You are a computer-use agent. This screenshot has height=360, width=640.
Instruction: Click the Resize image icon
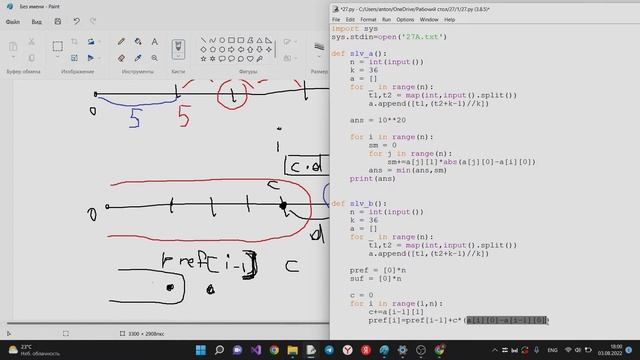coord(74,58)
